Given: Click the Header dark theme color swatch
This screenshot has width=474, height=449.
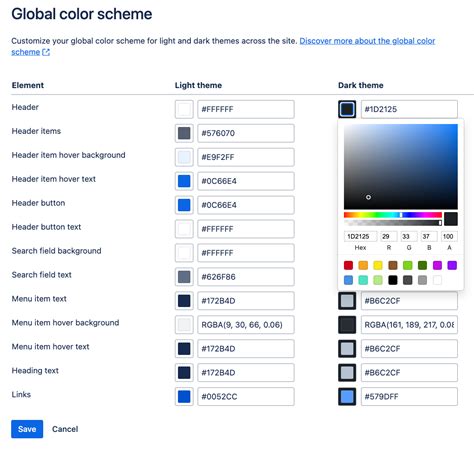Looking at the screenshot, I should (x=347, y=109).
